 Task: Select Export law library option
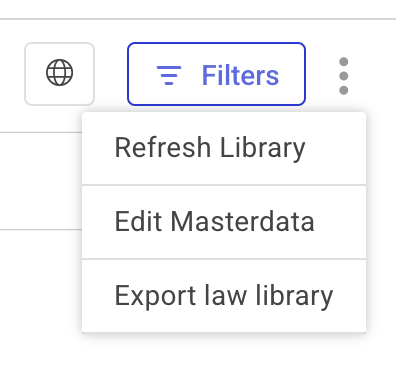click(224, 296)
